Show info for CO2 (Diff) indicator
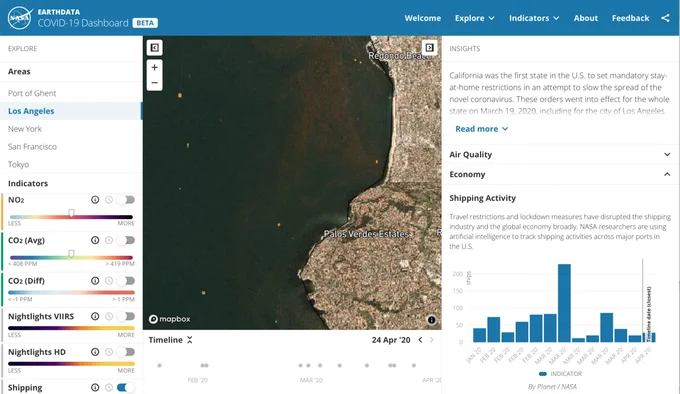The height and width of the screenshot is (394, 680). pos(95,281)
